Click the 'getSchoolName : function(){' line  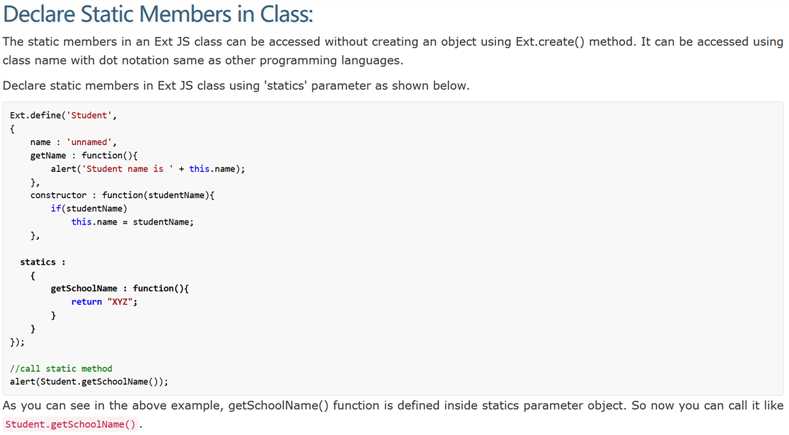120,288
